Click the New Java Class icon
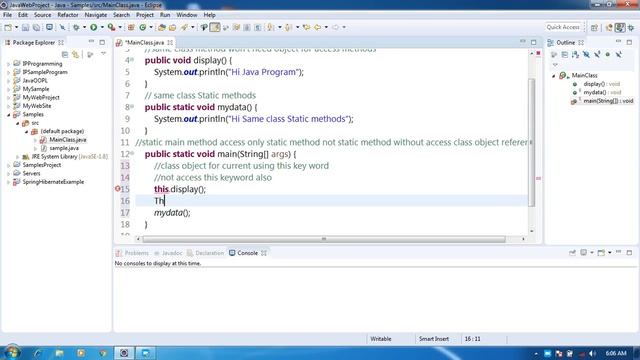 coord(142,27)
